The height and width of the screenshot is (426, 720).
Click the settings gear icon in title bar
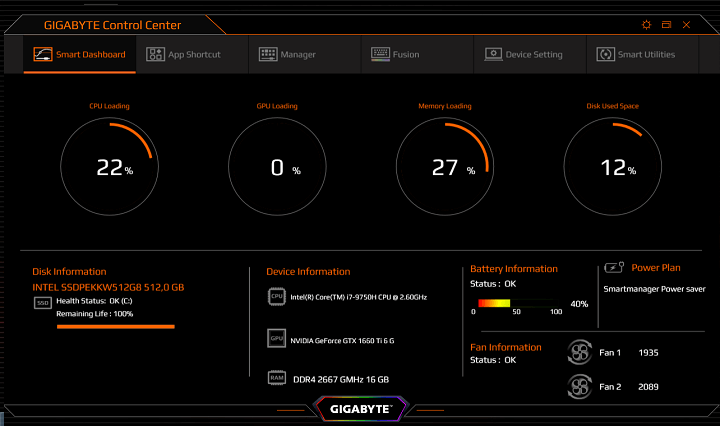[646, 25]
